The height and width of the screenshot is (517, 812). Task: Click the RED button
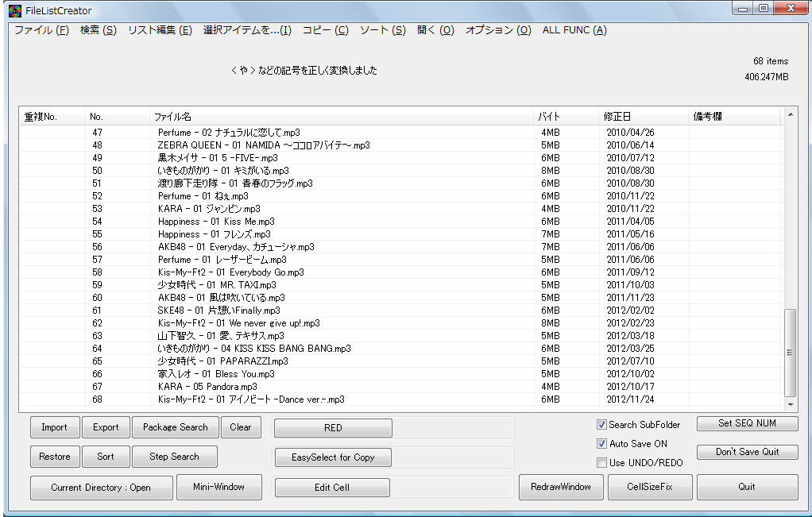pos(332,427)
